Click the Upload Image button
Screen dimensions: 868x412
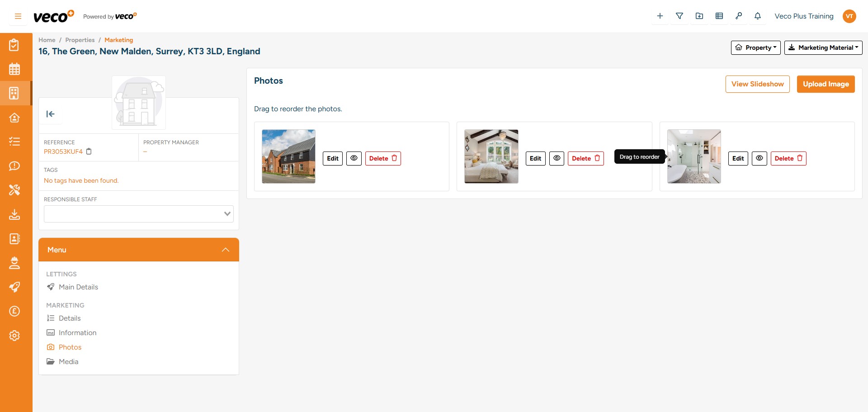826,84
